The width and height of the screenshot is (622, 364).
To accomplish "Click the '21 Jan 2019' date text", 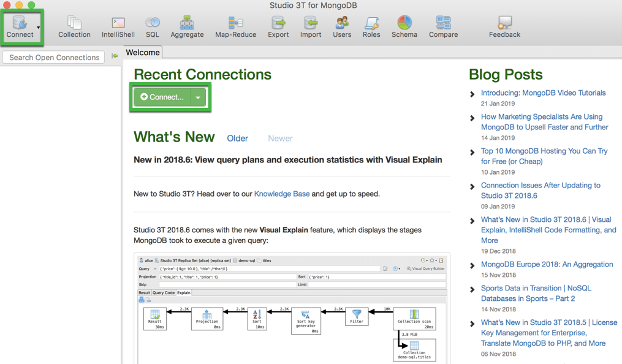I will (x=498, y=104).
